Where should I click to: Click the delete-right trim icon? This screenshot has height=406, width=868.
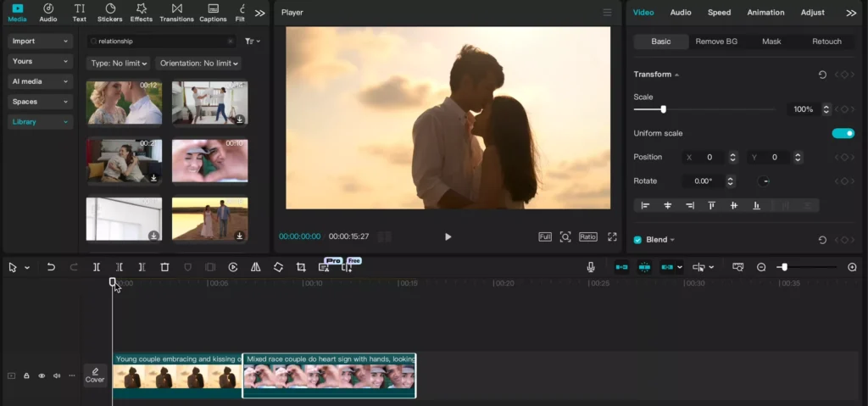(142, 267)
